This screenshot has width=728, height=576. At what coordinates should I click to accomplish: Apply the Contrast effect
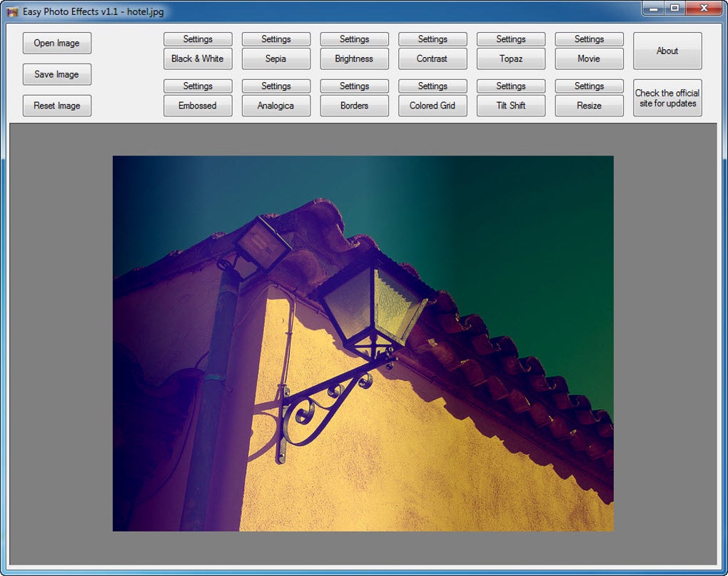[x=433, y=59]
